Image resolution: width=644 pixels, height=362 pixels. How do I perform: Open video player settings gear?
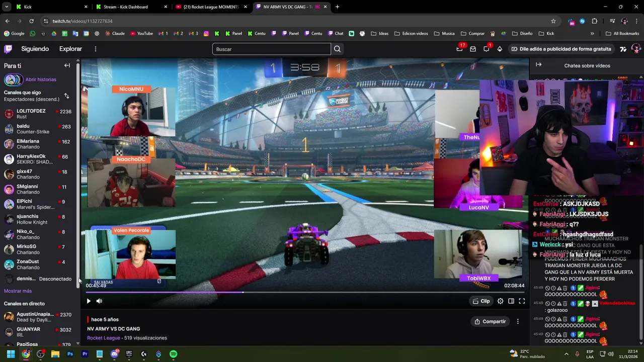coord(500,301)
